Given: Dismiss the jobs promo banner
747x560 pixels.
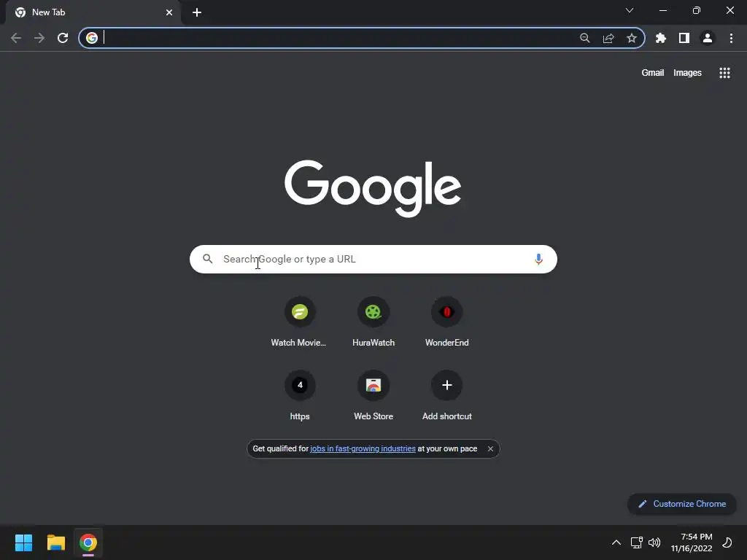Looking at the screenshot, I should point(490,448).
